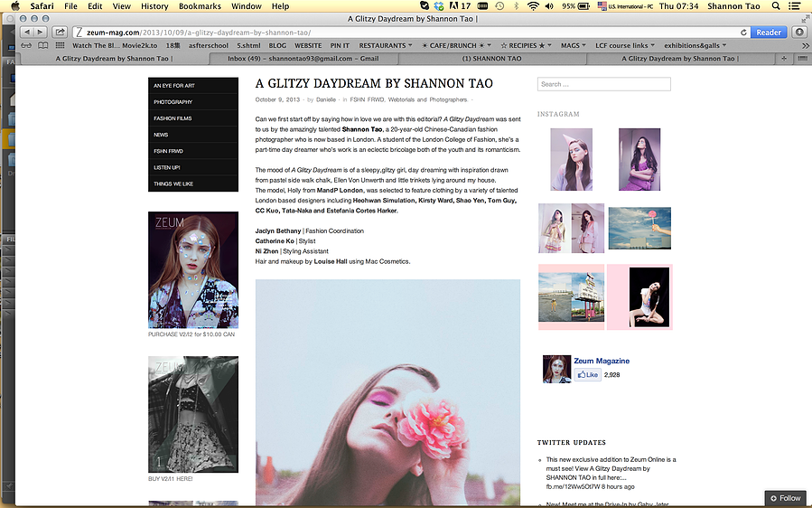The width and height of the screenshot is (812, 508).
Task: Open Instagram photo with party hat girl
Action: coord(571,160)
